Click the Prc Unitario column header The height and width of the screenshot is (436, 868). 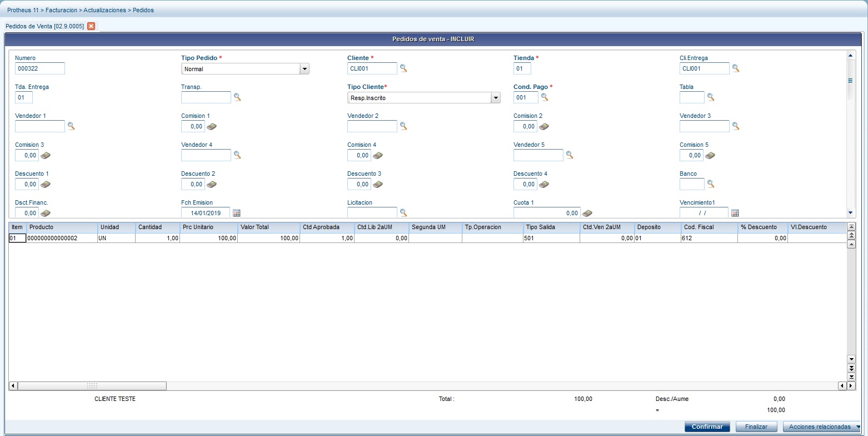click(x=208, y=227)
